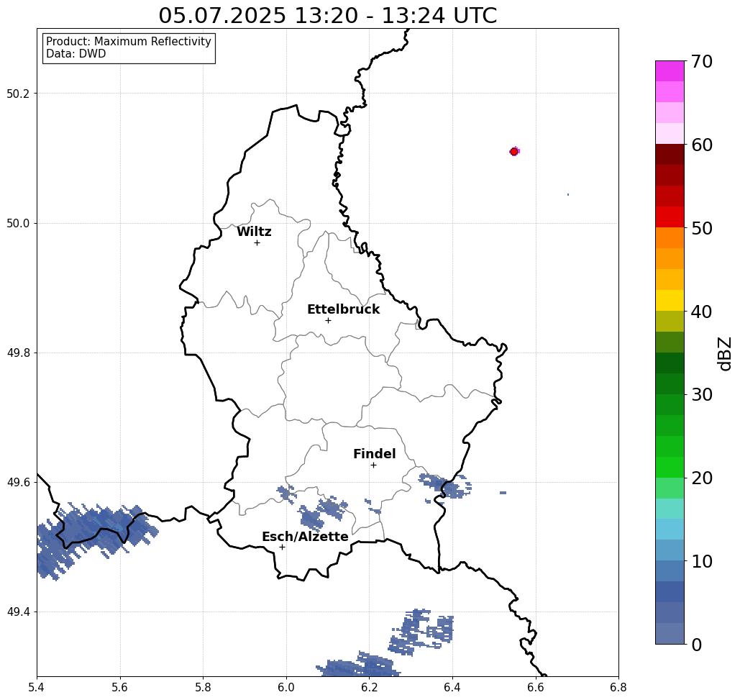Click the latitude tick label 50.2

coord(18,94)
